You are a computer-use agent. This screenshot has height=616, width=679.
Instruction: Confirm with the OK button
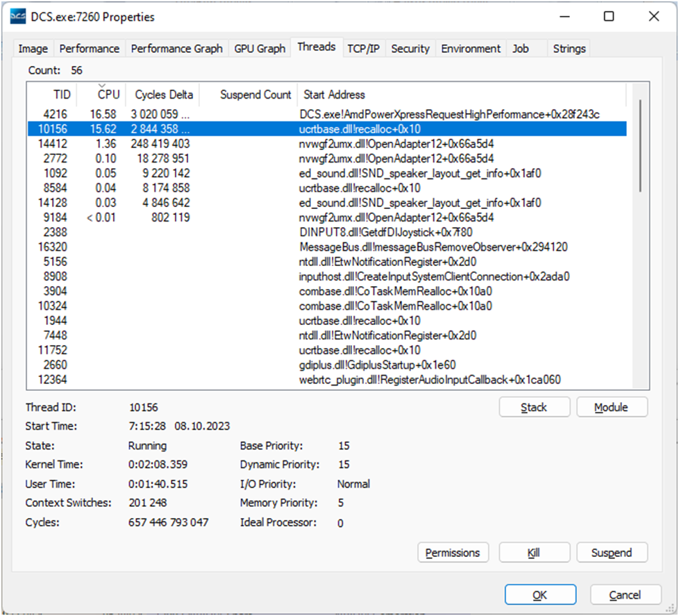[x=540, y=594]
